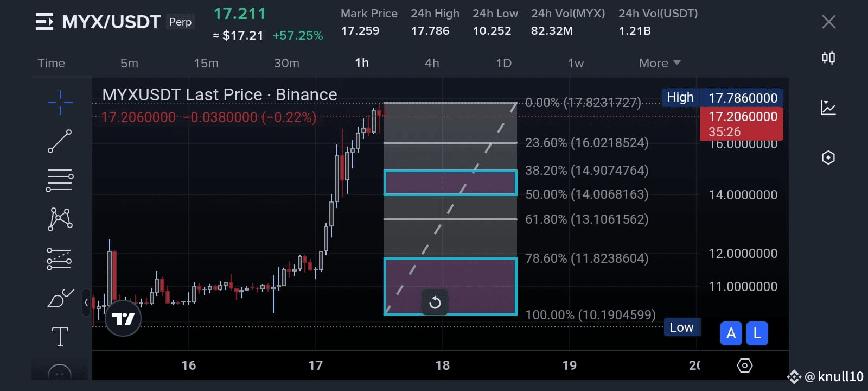Switch to the Time chart tab

[x=51, y=63]
